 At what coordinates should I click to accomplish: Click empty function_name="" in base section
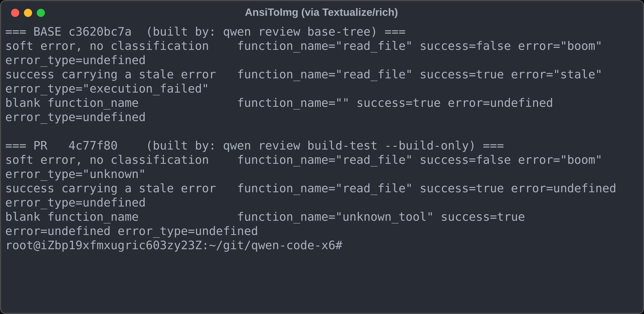[293, 103]
